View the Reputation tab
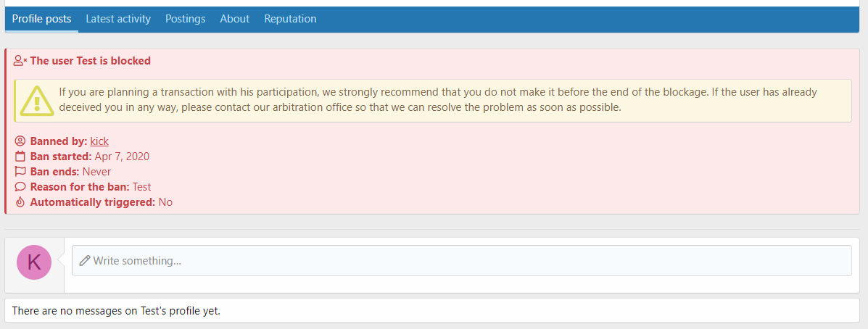The width and height of the screenshot is (868, 329). pos(290,19)
